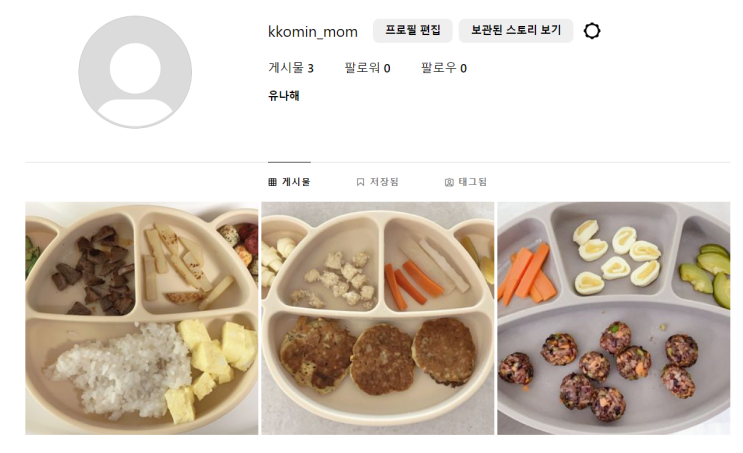Screen dimensions: 743x453
Task: Open the post with purple rice balls
Action: pos(614,318)
